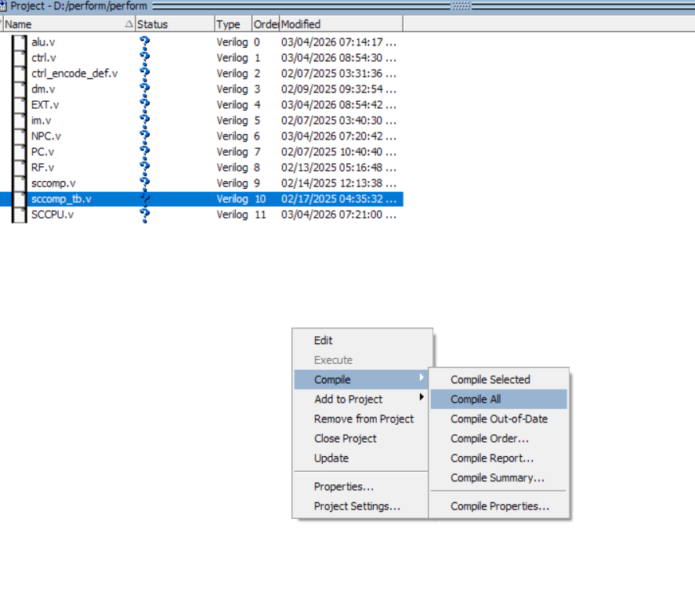Click the status icon for NPC.v
Screen dimensions: 695x616
point(144,136)
